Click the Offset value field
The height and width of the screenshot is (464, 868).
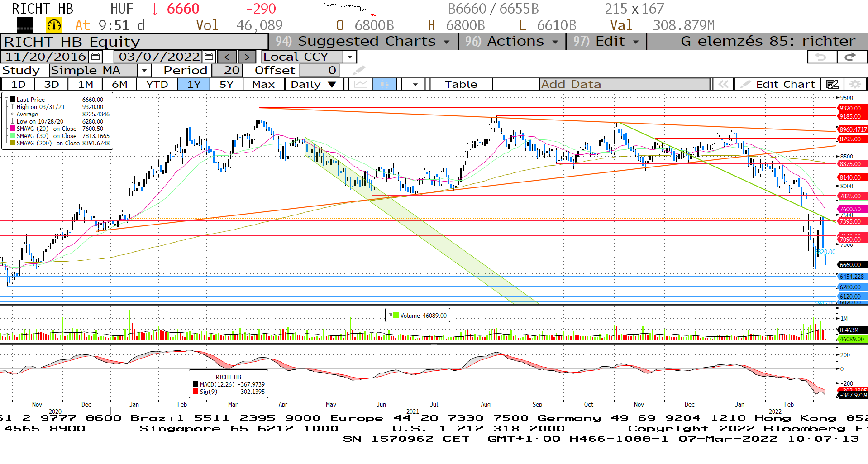(x=320, y=70)
